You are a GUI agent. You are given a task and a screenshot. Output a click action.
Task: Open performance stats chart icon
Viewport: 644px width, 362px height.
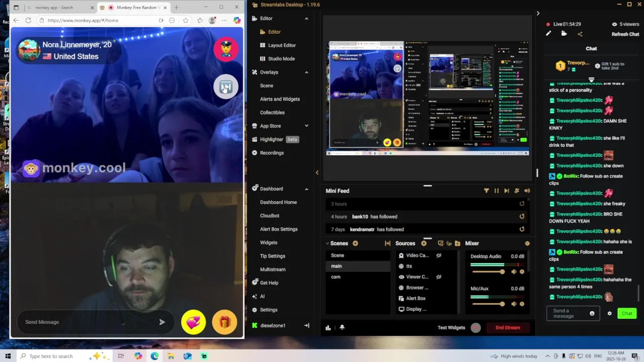[x=328, y=328]
